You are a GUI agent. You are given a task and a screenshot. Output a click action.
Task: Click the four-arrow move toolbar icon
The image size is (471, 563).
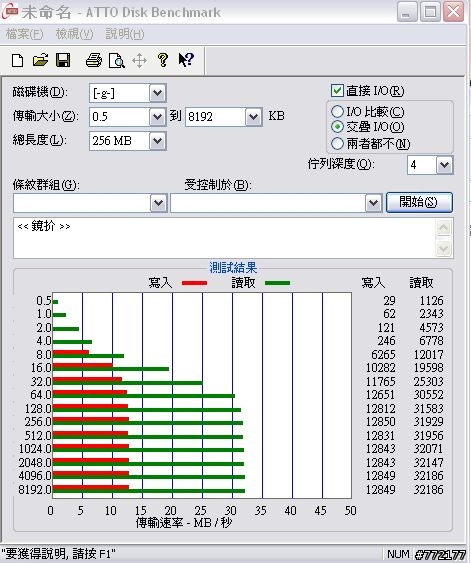click(x=139, y=60)
